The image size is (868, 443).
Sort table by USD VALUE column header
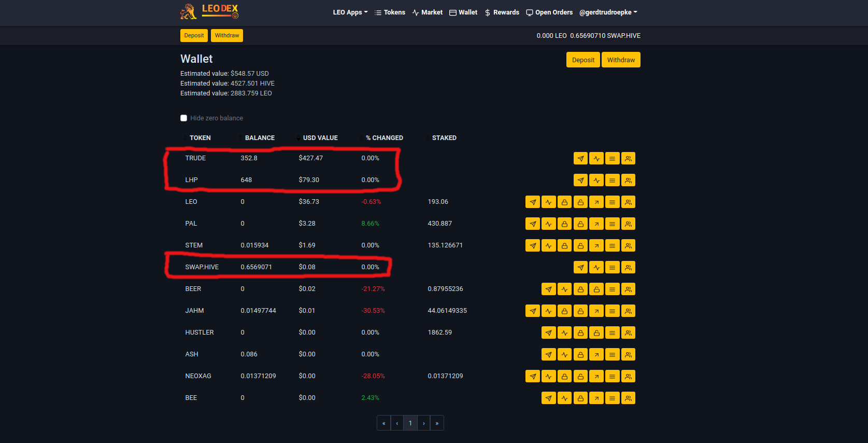click(320, 138)
